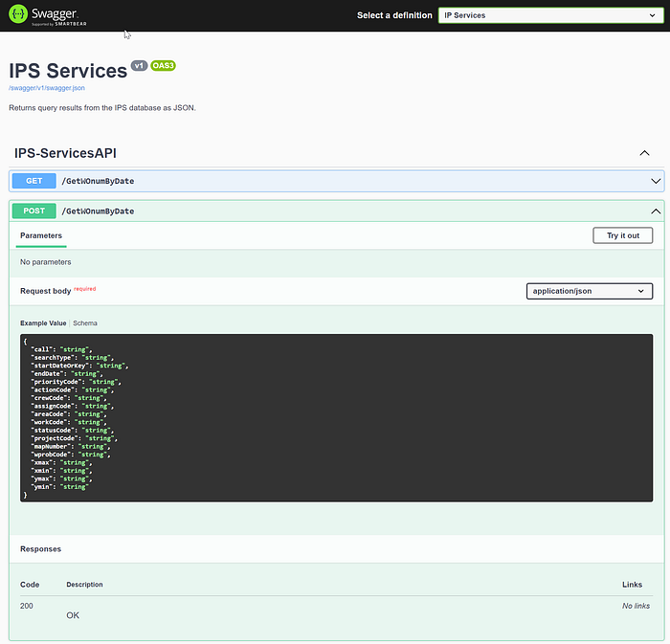Click the "projectCode" line in example JSON
Screen dimensions: 670x644
74,438
